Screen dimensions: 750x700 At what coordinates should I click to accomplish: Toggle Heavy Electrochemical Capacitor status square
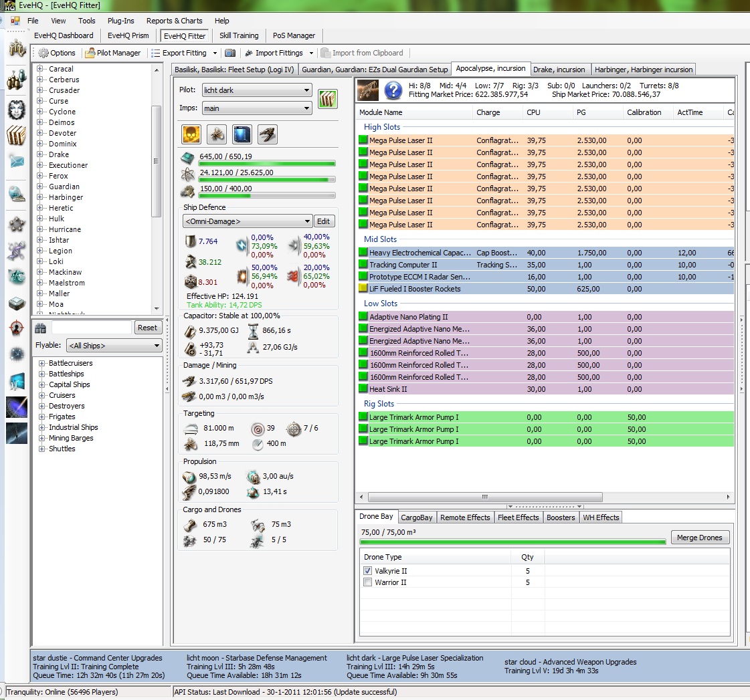coord(363,253)
